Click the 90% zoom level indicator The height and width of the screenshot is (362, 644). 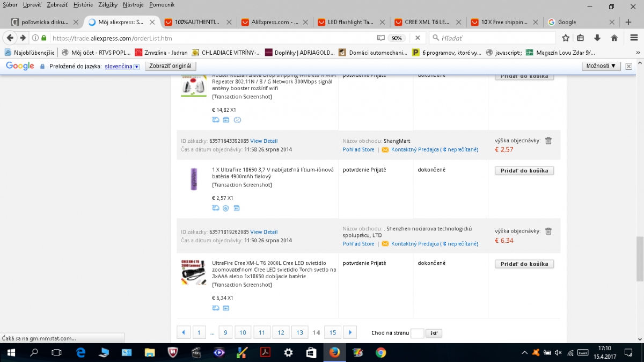[397, 38]
